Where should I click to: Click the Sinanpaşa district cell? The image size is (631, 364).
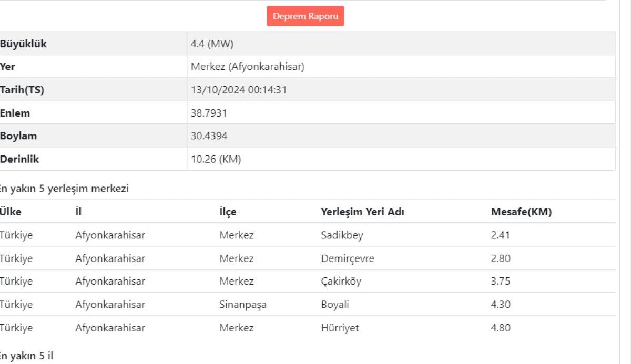tap(242, 305)
